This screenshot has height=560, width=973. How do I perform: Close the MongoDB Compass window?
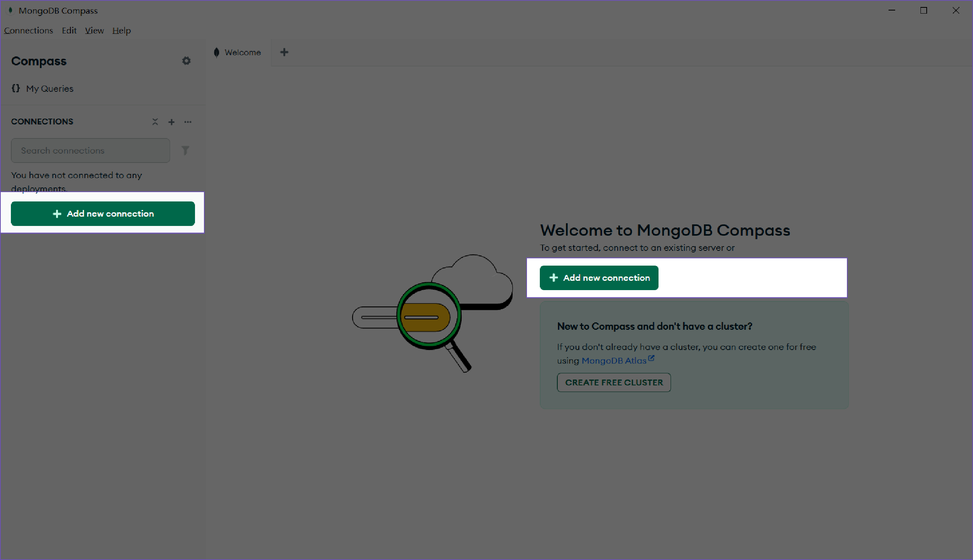(956, 10)
